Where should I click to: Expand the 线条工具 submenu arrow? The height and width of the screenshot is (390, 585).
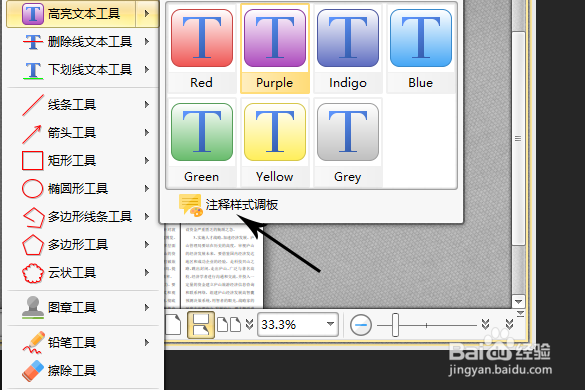click(x=147, y=104)
